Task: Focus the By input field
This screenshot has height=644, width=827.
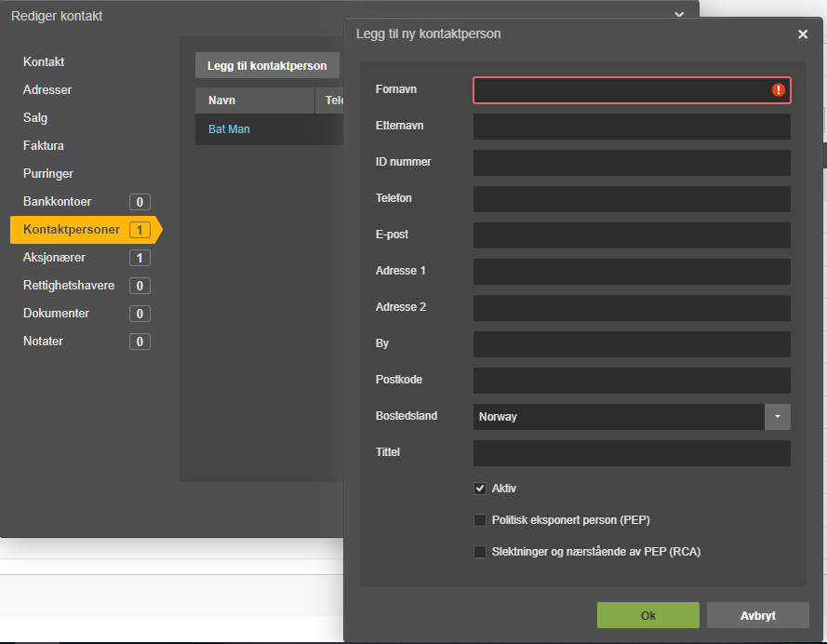Action: [632, 344]
